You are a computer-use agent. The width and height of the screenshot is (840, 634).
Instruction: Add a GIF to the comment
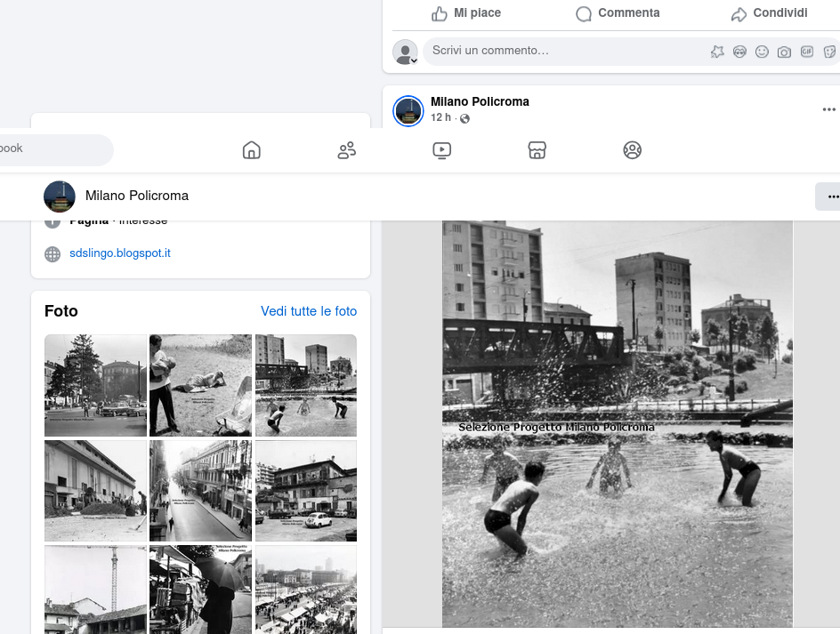807,52
